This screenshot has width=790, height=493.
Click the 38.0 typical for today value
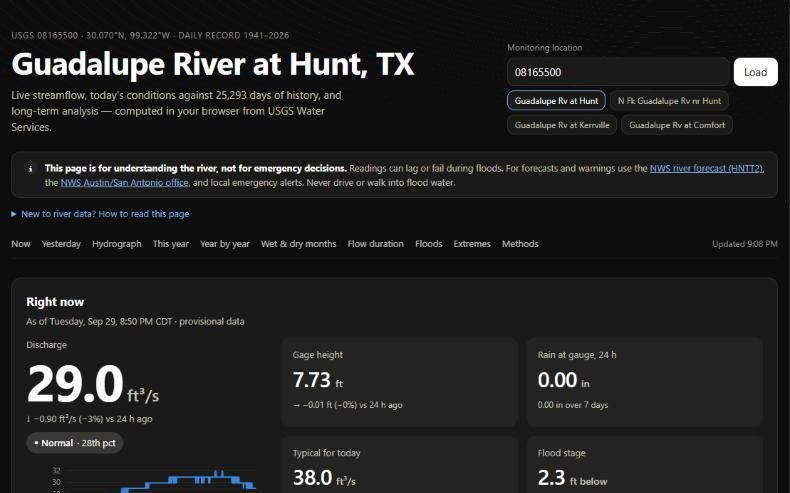point(324,478)
